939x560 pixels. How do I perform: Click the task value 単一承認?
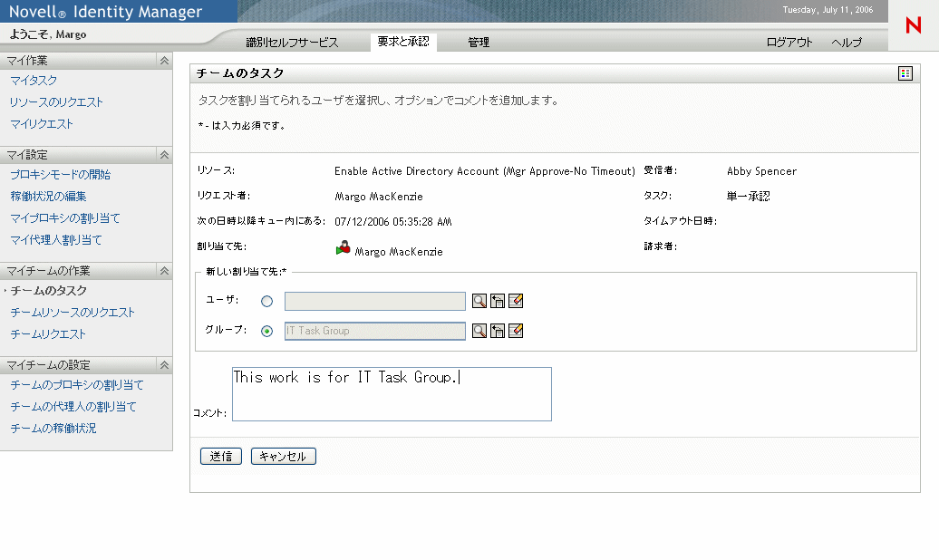(x=748, y=196)
